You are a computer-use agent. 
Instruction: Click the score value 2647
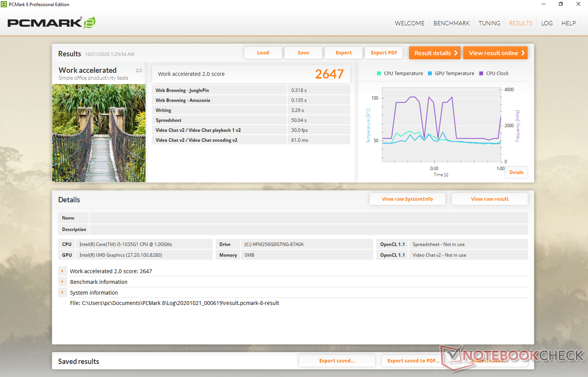pyautogui.click(x=329, y=74)
